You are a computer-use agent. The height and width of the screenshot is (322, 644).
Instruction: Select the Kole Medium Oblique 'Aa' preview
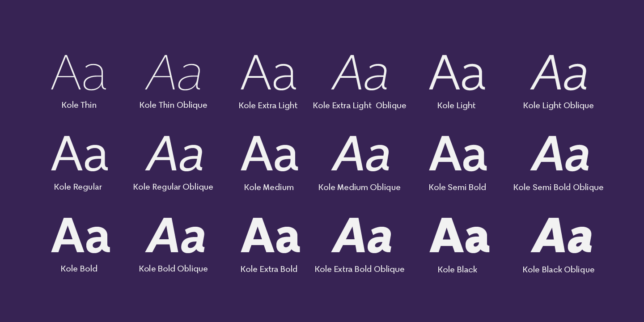(x=360, y=154)
